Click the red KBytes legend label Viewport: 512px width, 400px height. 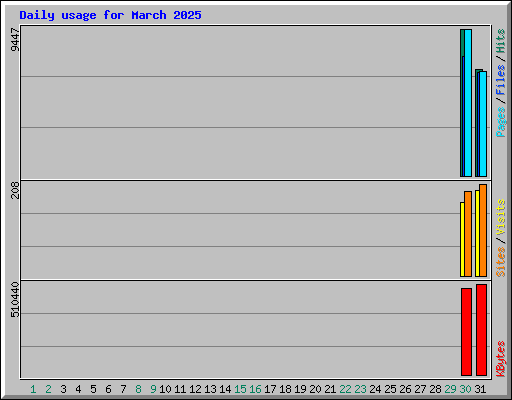[x=501, y=359]
